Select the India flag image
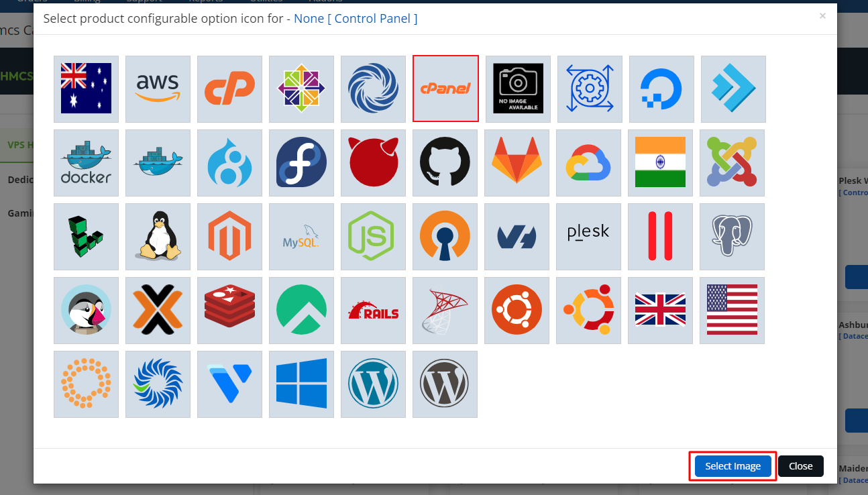 click(x=661, y=162)
